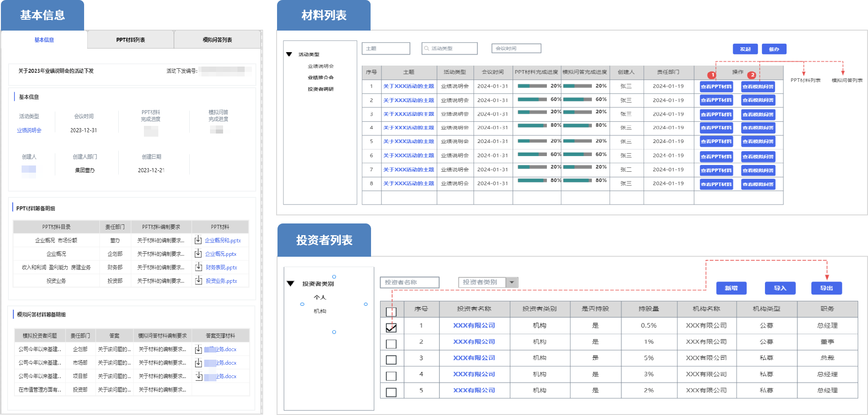Click the download icon beside 投资业务.pptx

click(x=198, y=281)
